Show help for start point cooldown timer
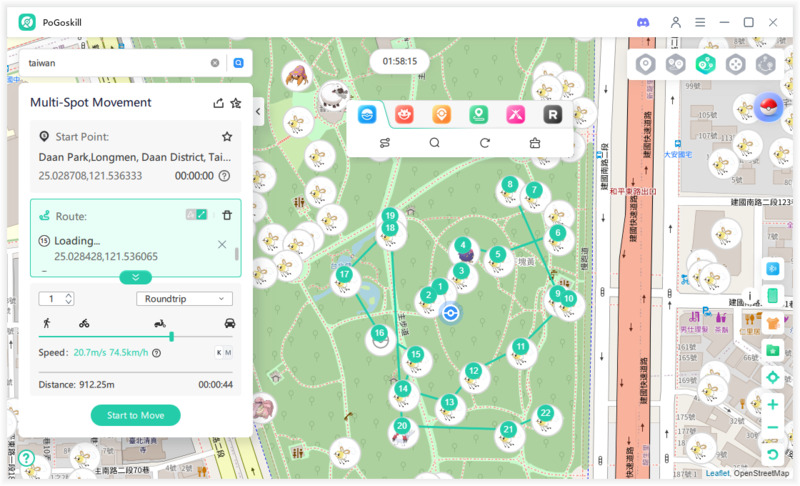Viewport: 800px width, 486px height. click(x=224, y=176)
